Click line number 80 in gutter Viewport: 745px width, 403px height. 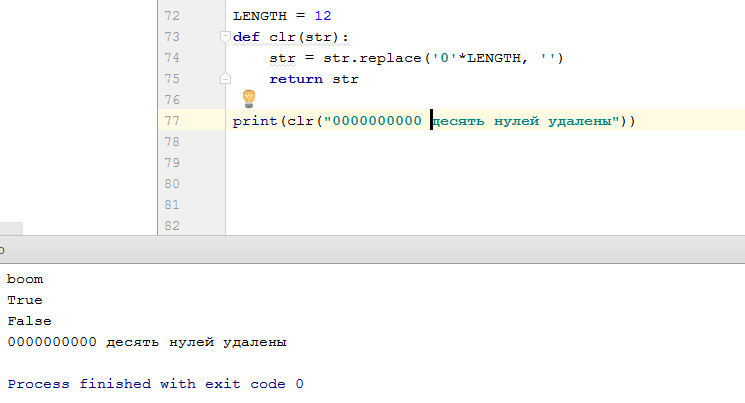pos(172,183)
